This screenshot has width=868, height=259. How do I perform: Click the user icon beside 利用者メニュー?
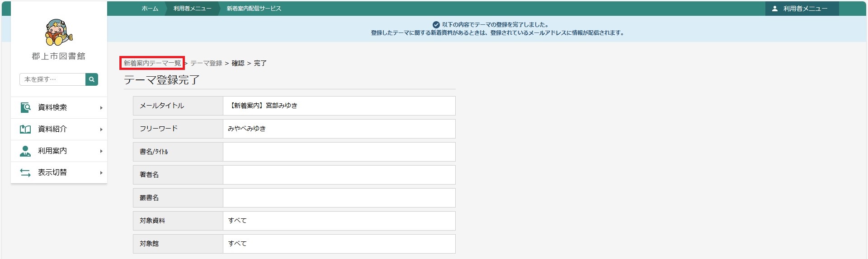pos(774,9)
